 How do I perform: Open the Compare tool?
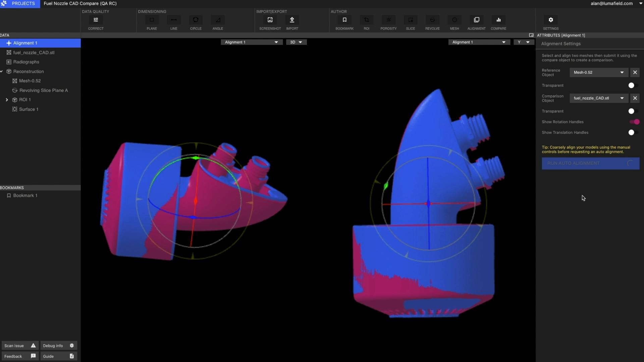point(498,20)
